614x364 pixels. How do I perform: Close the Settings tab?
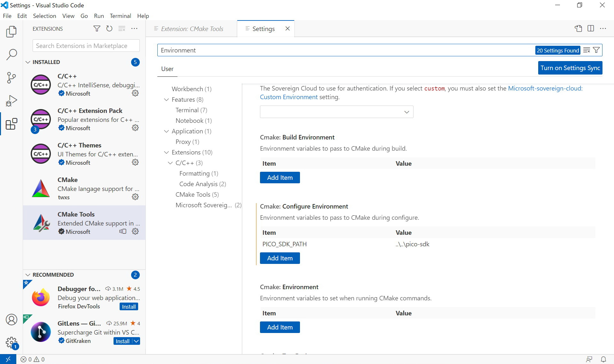click(287, 28)
